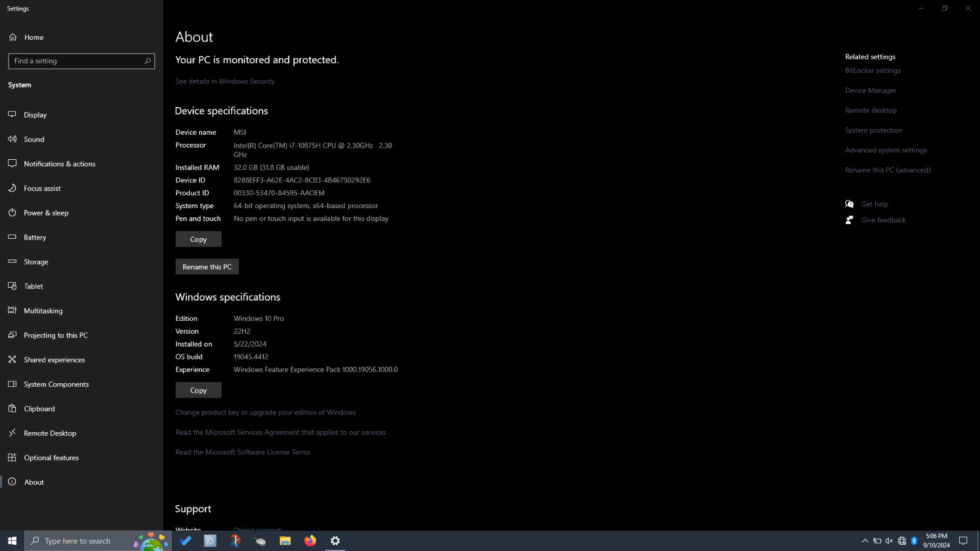
Task: Toggle muted volume tray icon
Action: tap(889, 541)
